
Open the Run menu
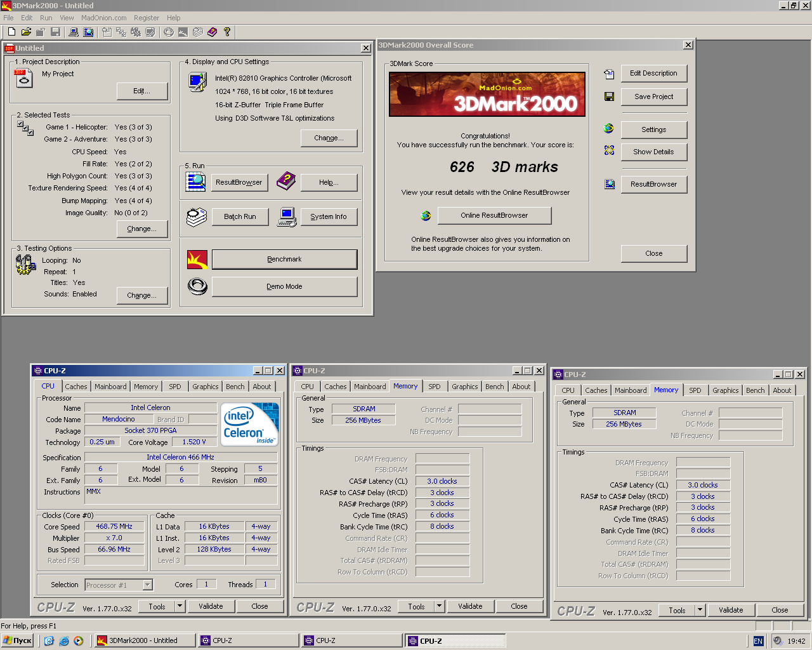46,18
